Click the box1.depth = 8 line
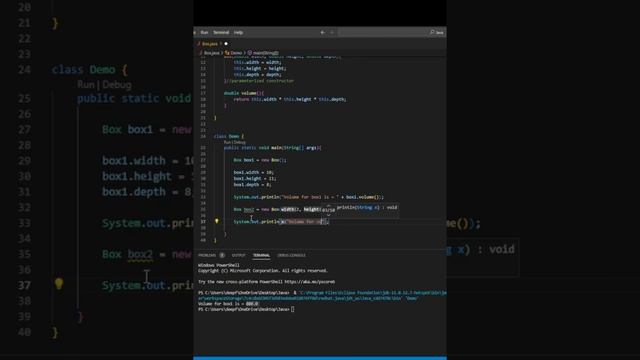 (x=252, y=184)
